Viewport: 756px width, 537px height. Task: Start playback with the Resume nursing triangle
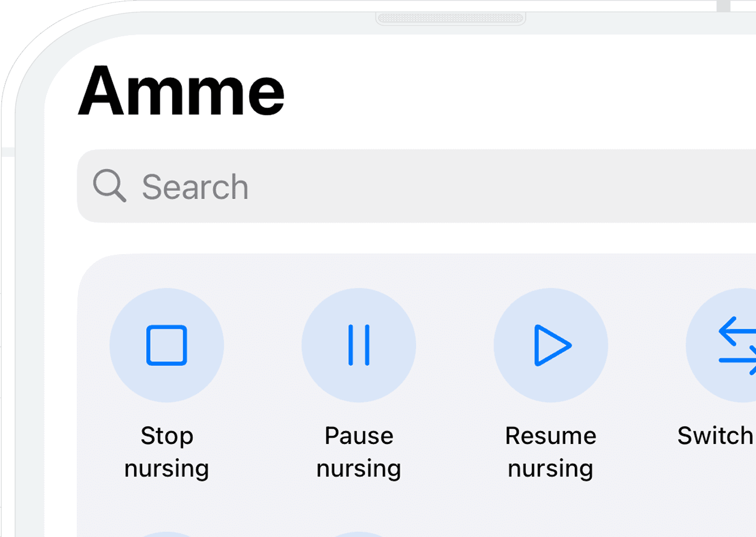(x=551, y=346)
